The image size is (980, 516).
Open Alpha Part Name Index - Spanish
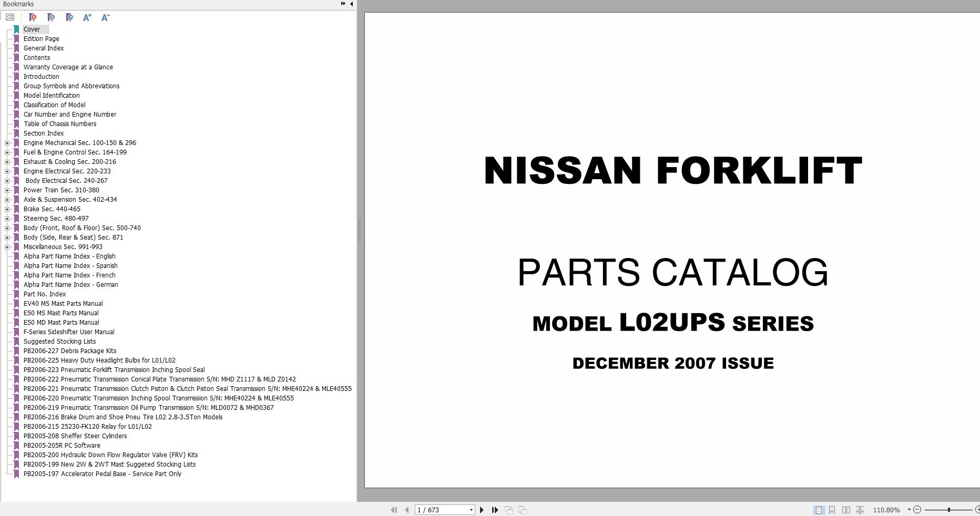[70, 266]
